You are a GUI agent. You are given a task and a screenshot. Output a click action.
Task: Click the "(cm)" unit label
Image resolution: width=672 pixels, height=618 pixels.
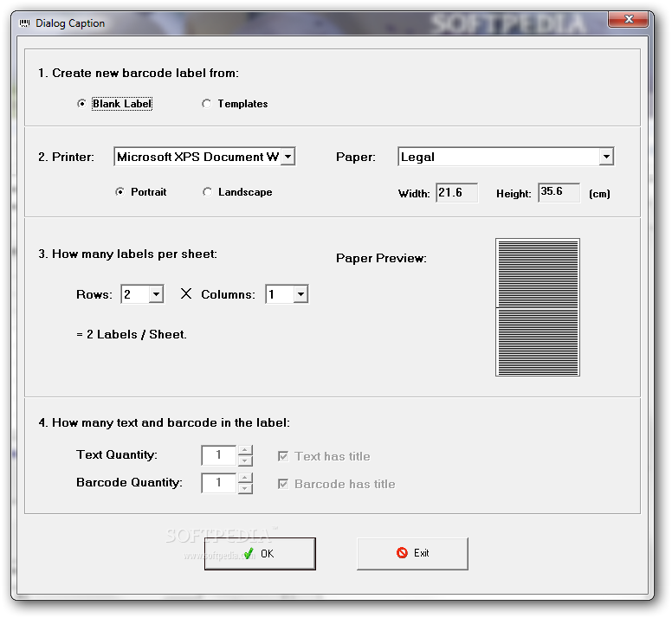tap(599, 194)
